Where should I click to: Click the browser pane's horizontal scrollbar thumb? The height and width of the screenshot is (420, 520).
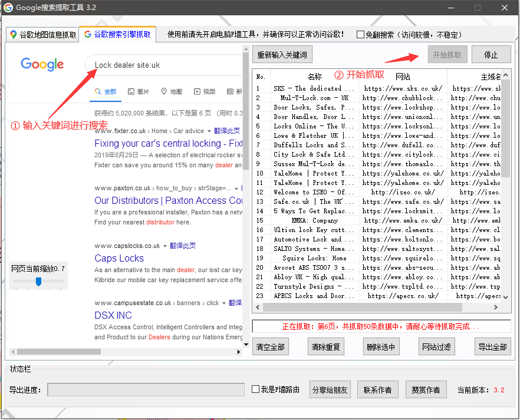coord(59,352)
